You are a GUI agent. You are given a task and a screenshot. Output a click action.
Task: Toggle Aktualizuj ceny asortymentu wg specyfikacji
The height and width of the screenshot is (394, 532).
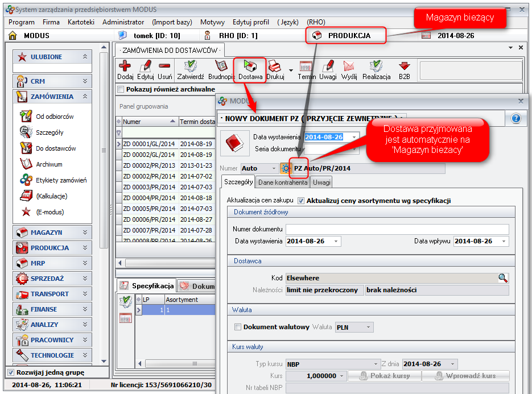pos(301,201)
